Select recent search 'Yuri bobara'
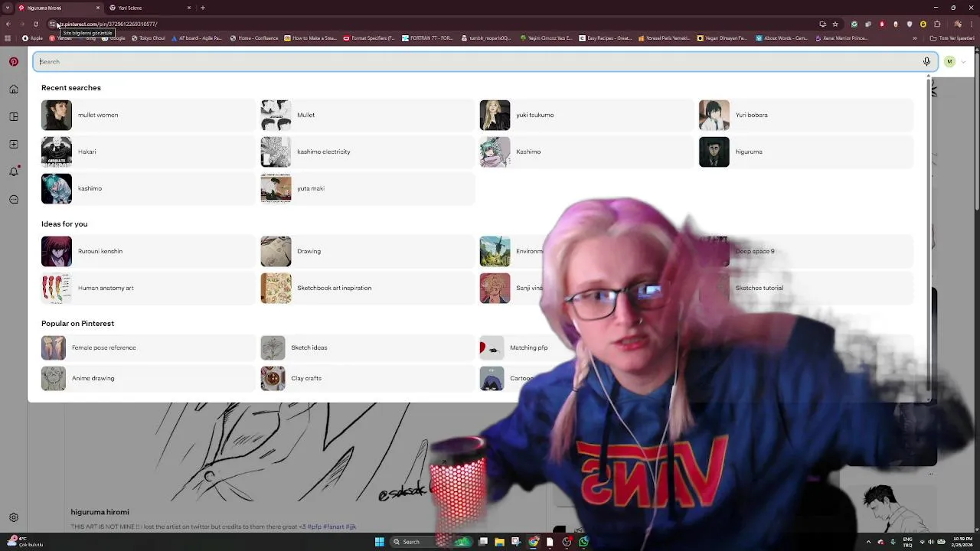Viewport: 980px width, 551px height. (806, 115)
